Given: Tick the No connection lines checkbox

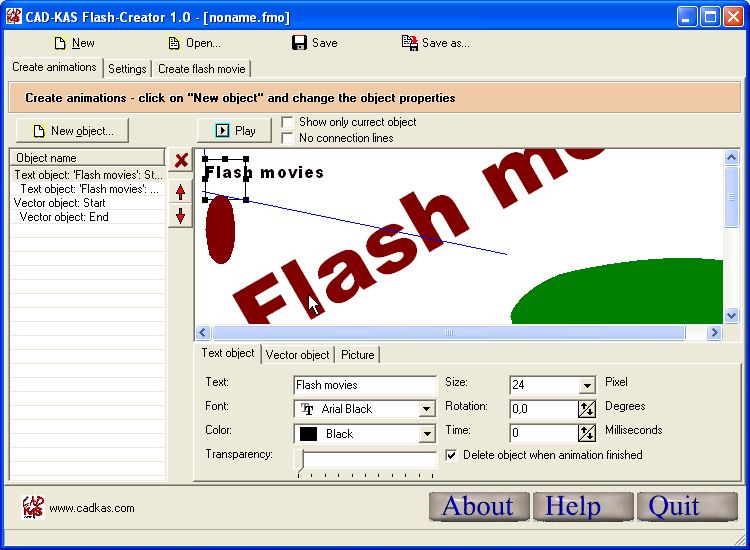Looking at the screenshot, I should (287, 138).
